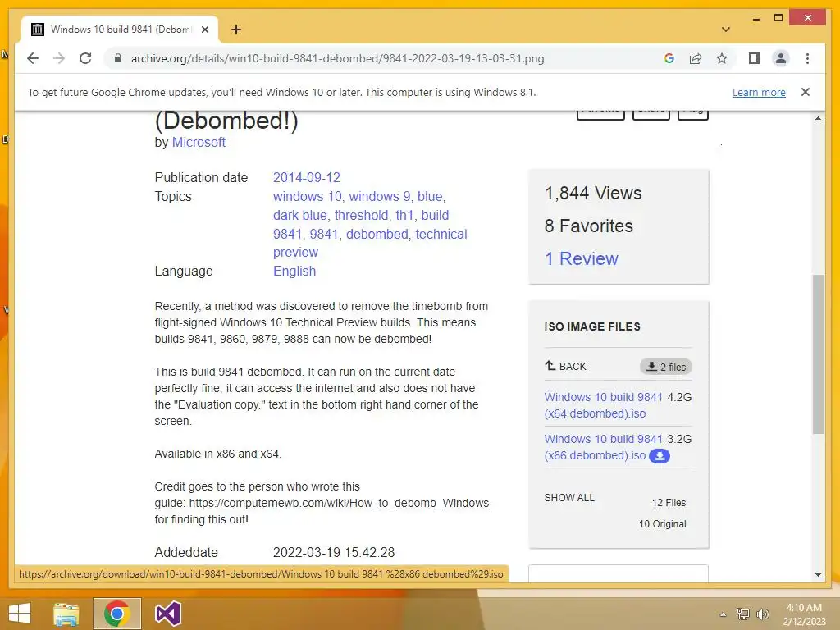Open the share page icon

point(696,58)
